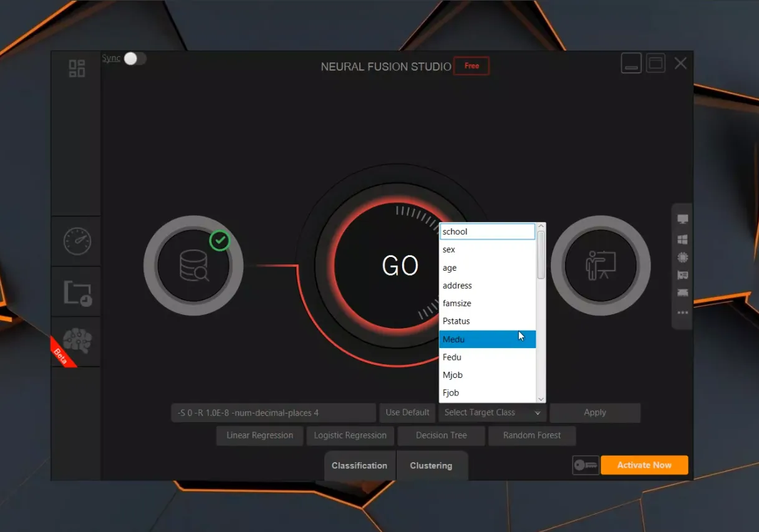Open the speedometer performance panel
This screenshot has height=532, width=759.
click(x=77, y=241)
